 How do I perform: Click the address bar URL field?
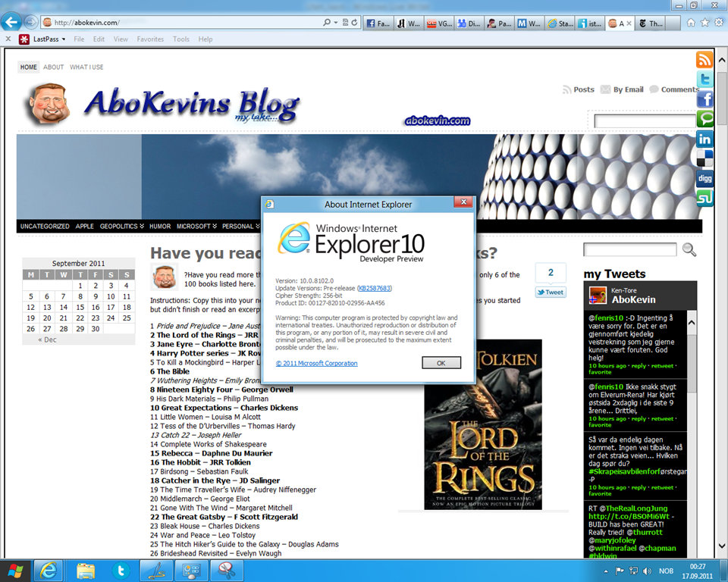(x=186, y=22)
